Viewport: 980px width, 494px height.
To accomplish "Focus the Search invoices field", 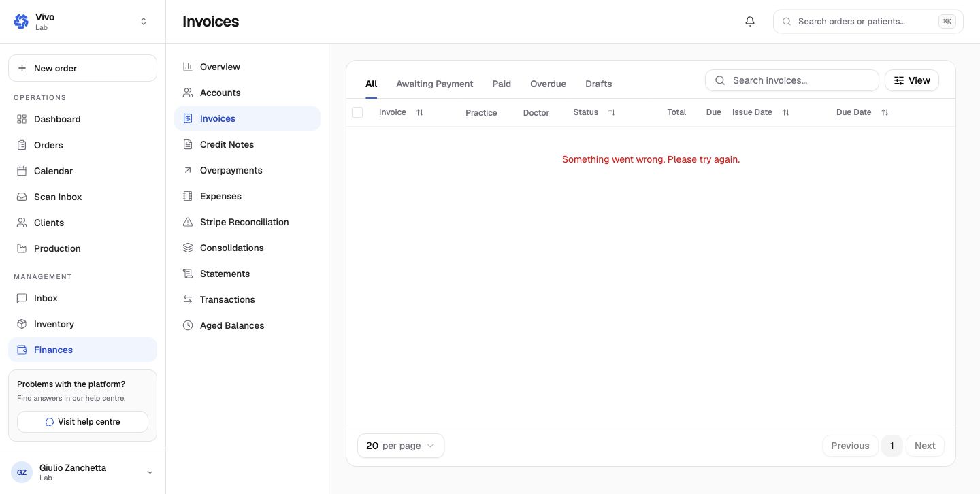I will [792, 80].
